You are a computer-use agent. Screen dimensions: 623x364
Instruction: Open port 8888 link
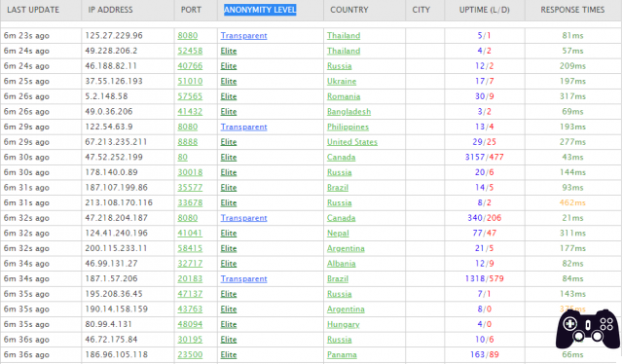(x=188, y=142)
